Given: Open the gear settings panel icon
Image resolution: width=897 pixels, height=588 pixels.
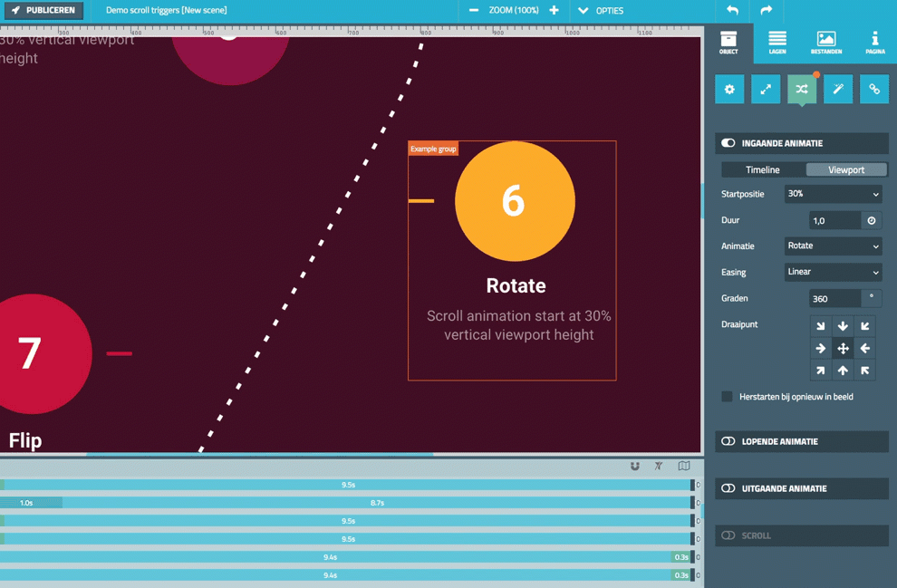Looking at the screenshot, I should (729, 89).
